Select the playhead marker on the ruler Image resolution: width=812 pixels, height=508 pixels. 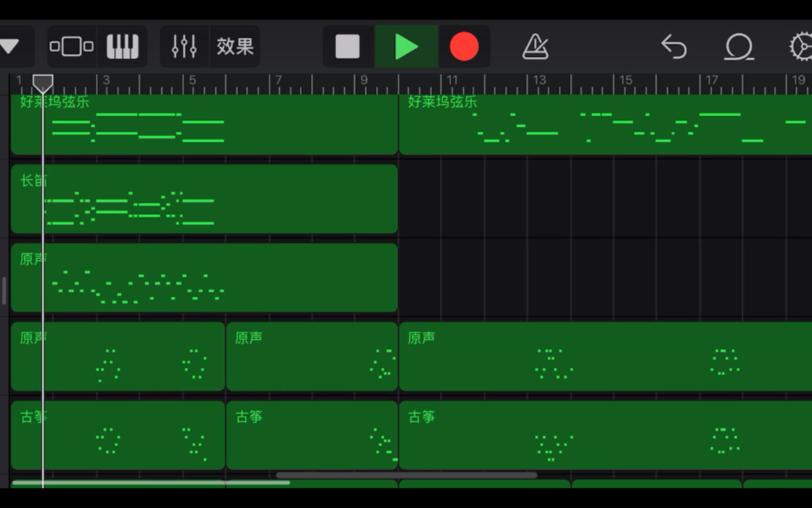(43, 84)
